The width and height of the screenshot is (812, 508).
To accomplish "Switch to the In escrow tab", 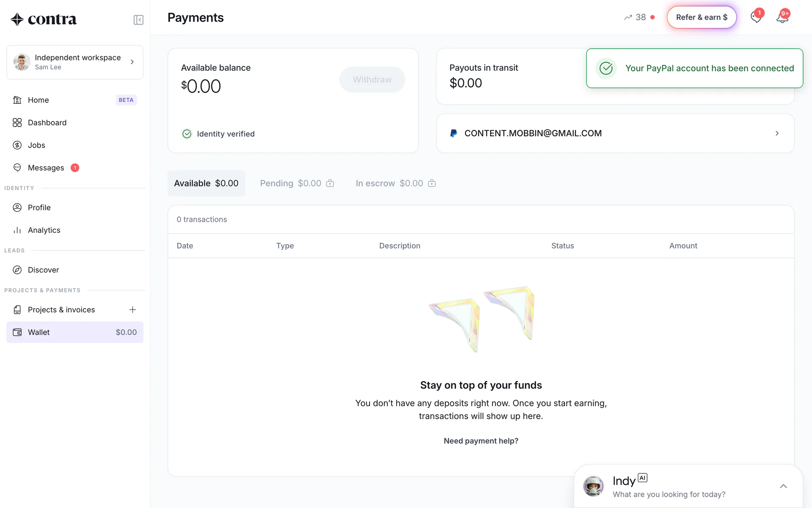I will tap(395, 183).
